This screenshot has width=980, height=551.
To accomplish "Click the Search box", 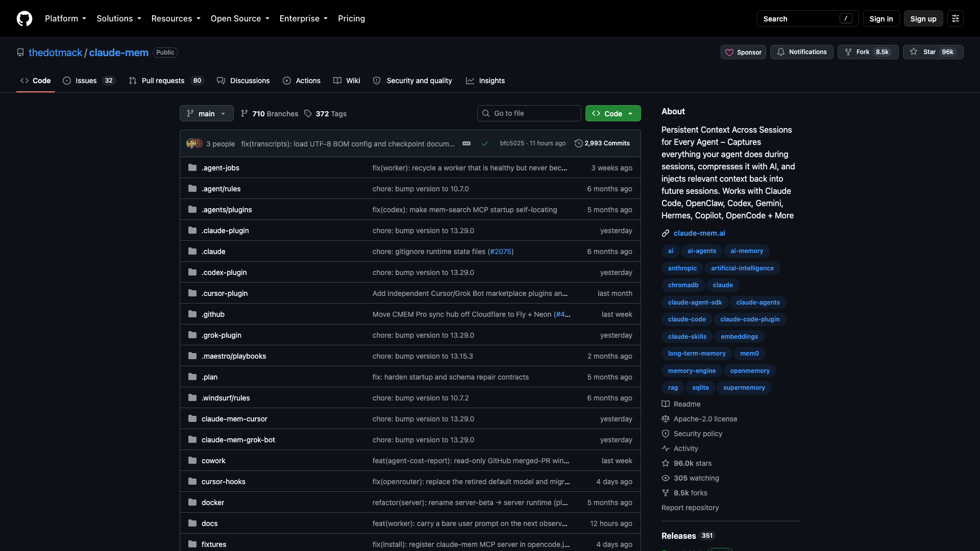I will pos(807,18).
